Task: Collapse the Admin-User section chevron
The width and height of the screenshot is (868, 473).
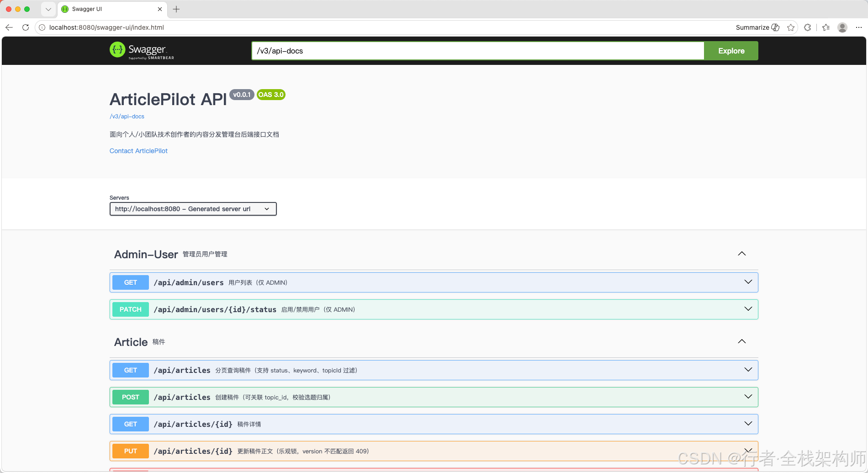Action: pos(742,254)
